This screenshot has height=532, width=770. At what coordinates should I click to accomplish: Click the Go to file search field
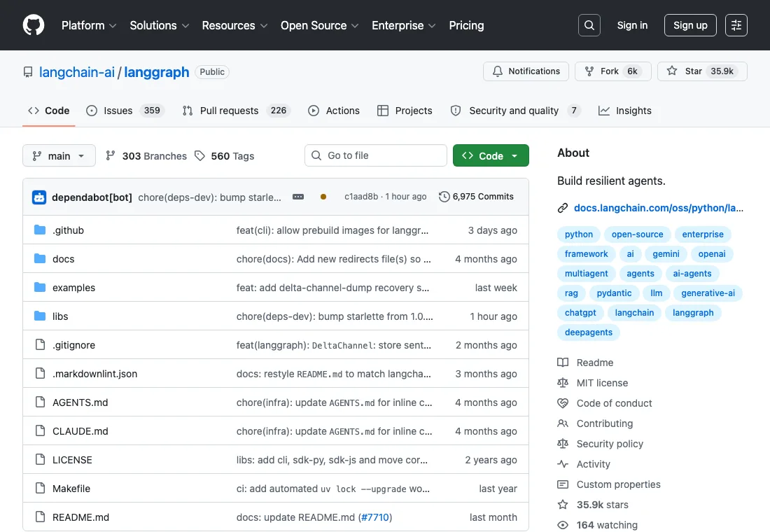(376, 155)
